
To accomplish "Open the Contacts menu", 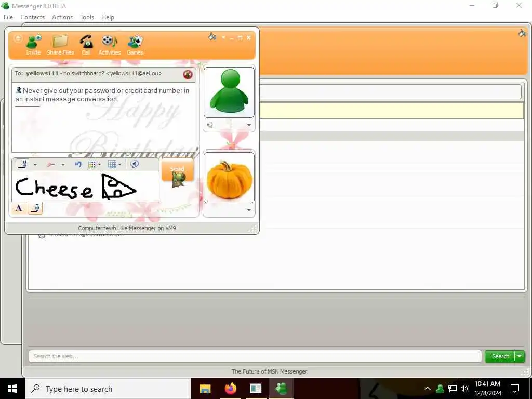I will 33,17.
